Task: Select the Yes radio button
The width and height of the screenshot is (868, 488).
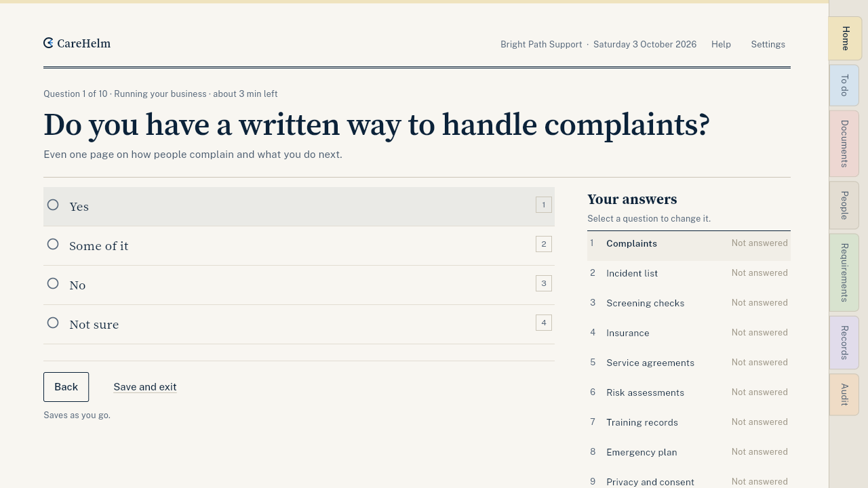Action: (53, 205)
